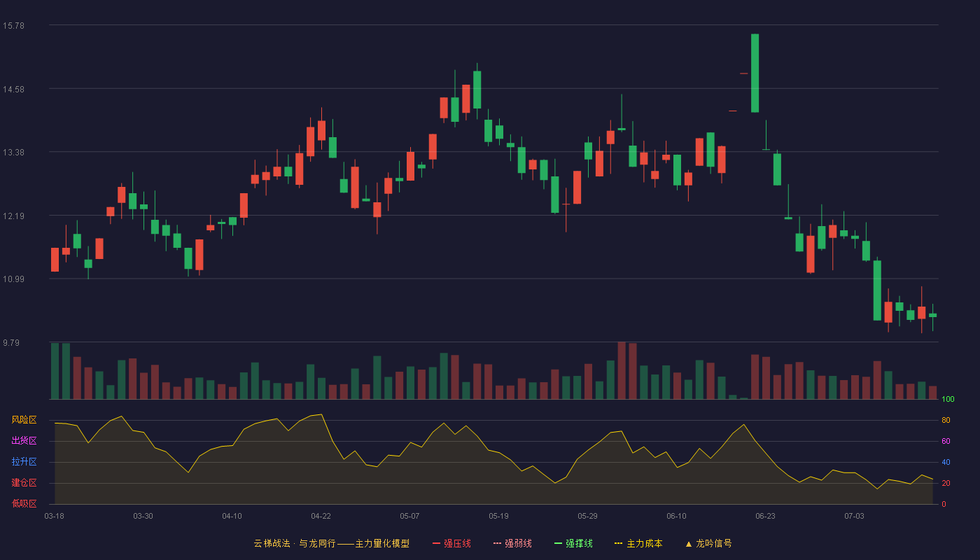The height and width of the screenshot is (560, 980).
Task: Click the 06-10 date label
Action: click(676, 516)
